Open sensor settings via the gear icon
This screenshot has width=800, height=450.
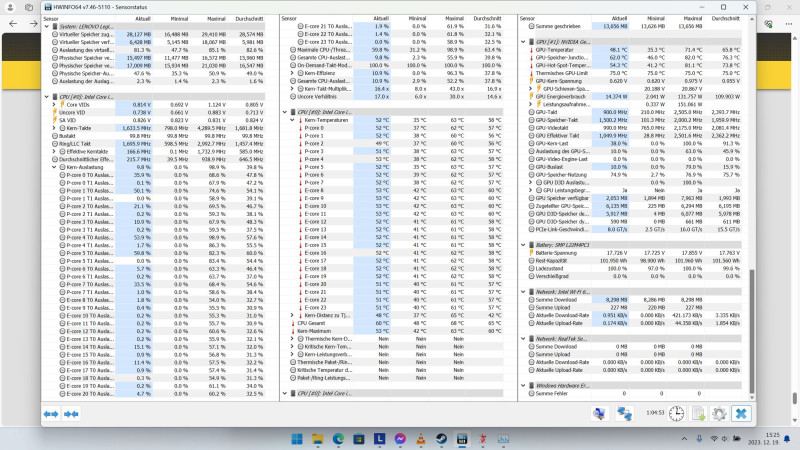(719, 413)
